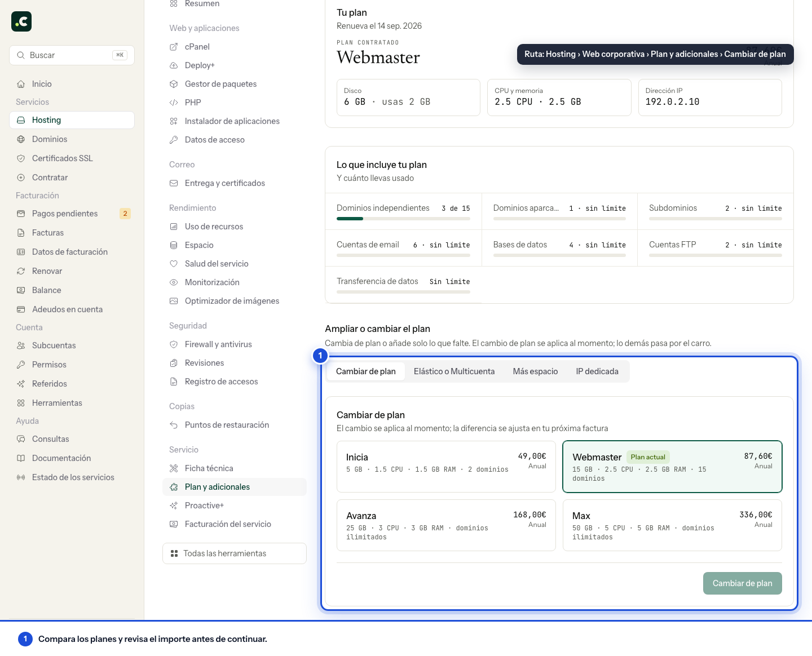Open Adeudos en cuenta

tap(72, 309)
